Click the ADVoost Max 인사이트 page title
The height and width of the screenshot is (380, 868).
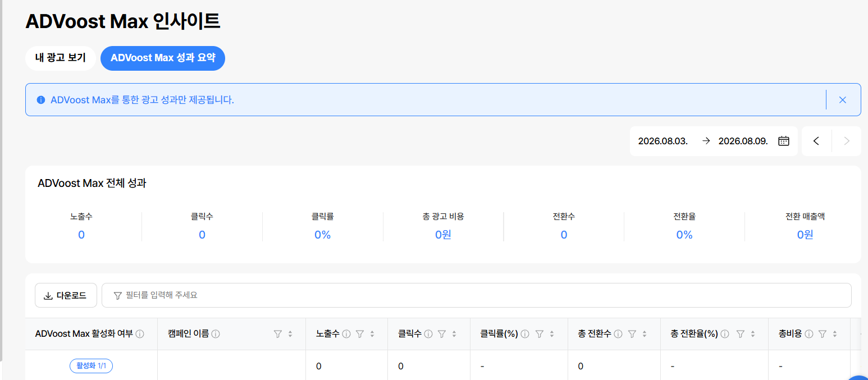tap(123, 21)
